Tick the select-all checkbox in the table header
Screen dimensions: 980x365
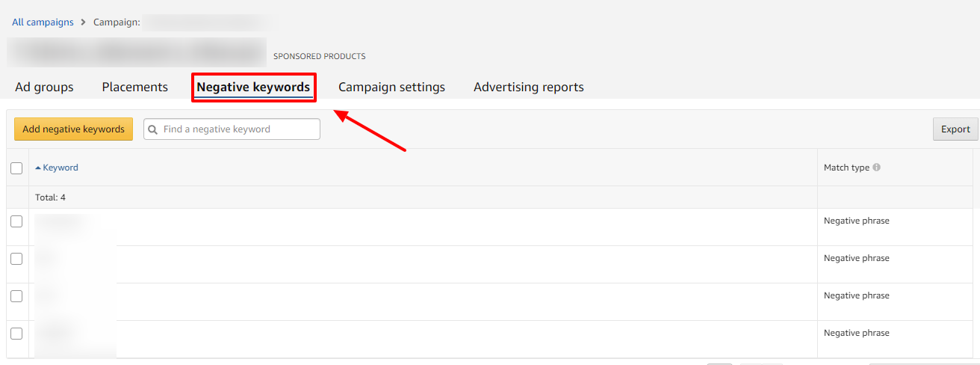point(16,168)
